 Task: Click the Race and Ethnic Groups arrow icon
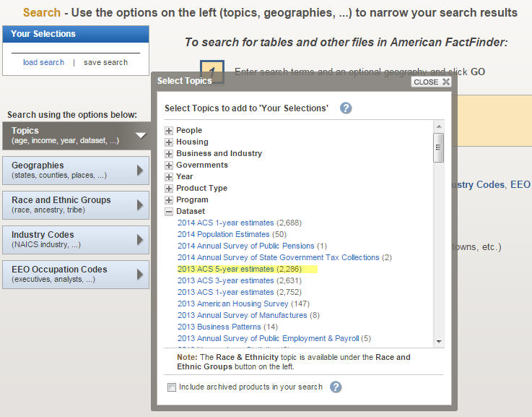click(140, 205)
